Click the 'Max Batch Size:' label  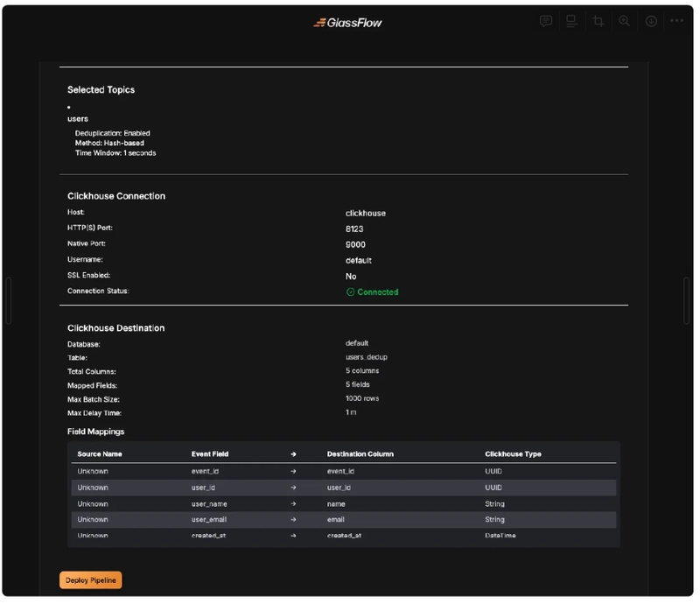coord(94,399)
